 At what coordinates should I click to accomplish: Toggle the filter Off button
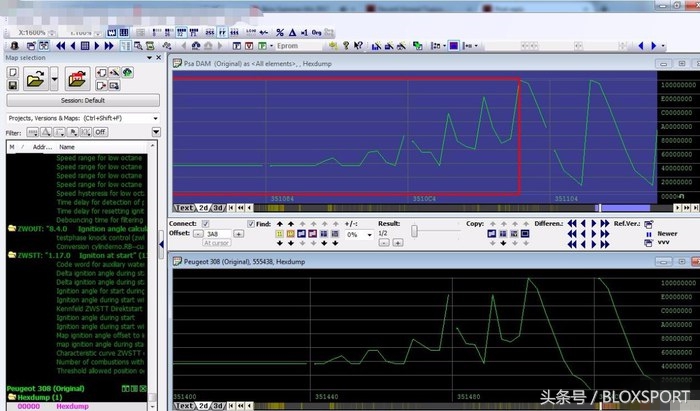100,132
